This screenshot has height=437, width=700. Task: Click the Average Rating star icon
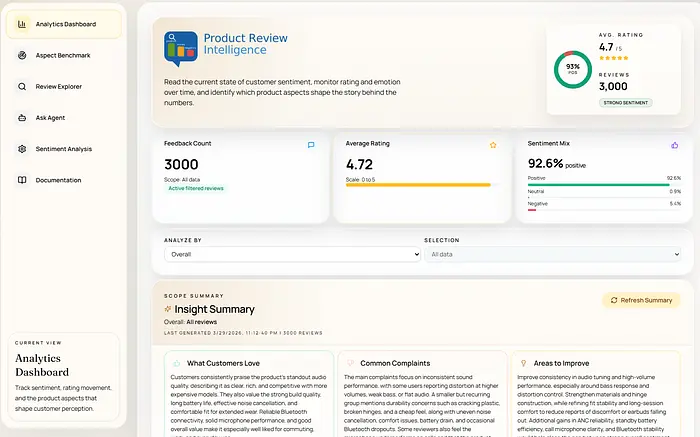tap(493, 145)
